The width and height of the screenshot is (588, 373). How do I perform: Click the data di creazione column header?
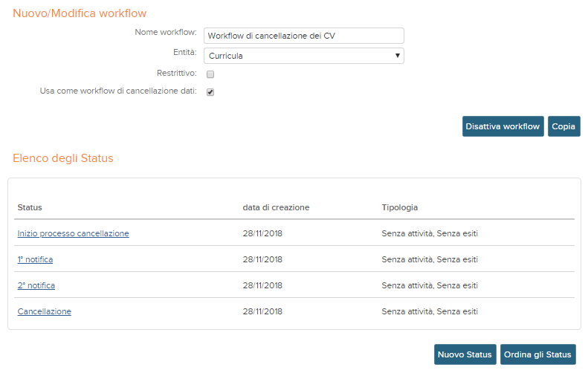point(276,207)
